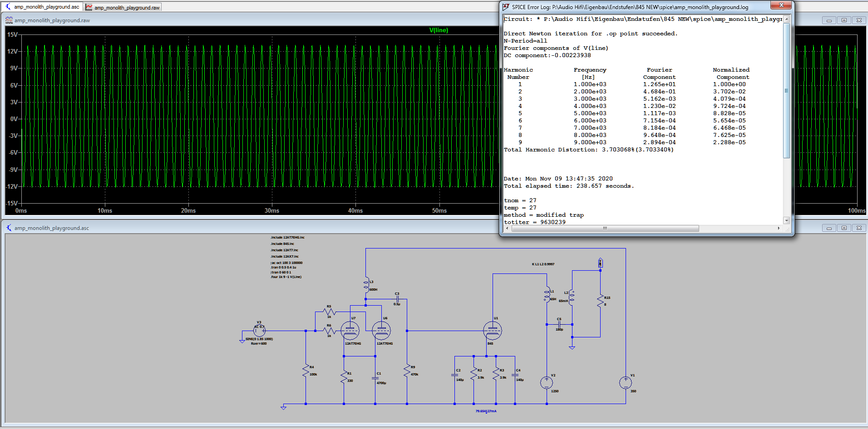868x429 pixels.
Task: Restore the waveform pane window
Action: coord(844,20)
